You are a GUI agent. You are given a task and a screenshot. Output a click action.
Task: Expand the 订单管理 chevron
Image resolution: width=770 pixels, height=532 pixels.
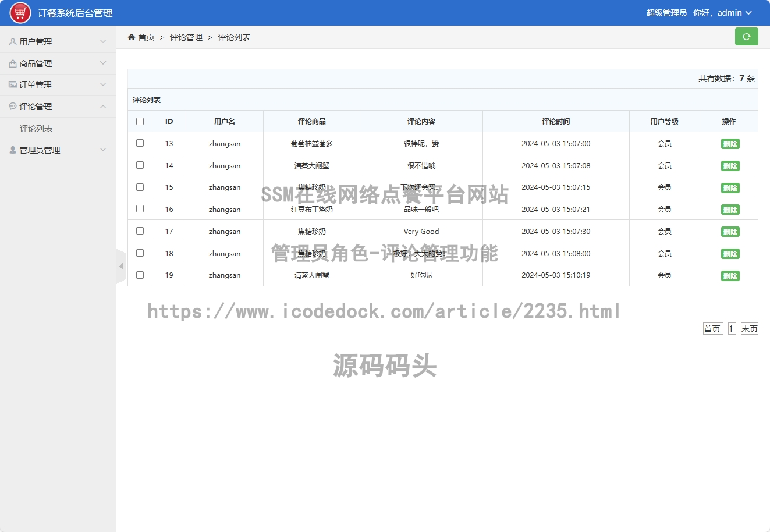coord(103,85)
